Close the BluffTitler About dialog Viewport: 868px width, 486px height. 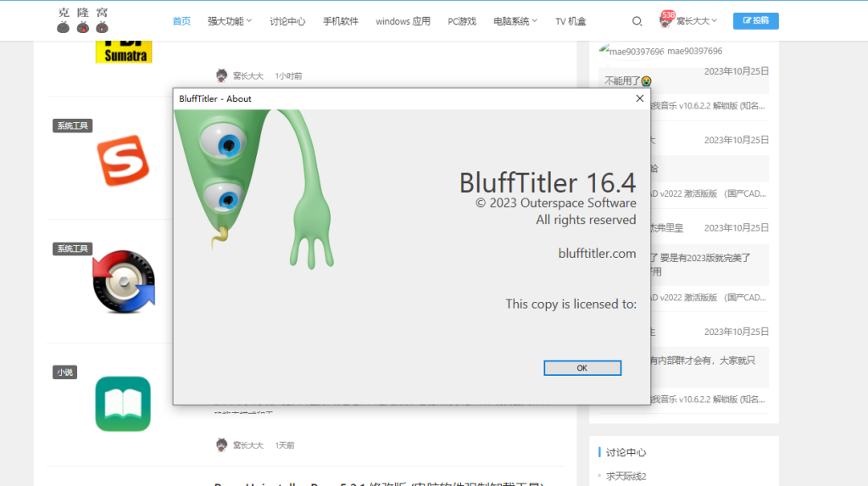tap(639, 98)
